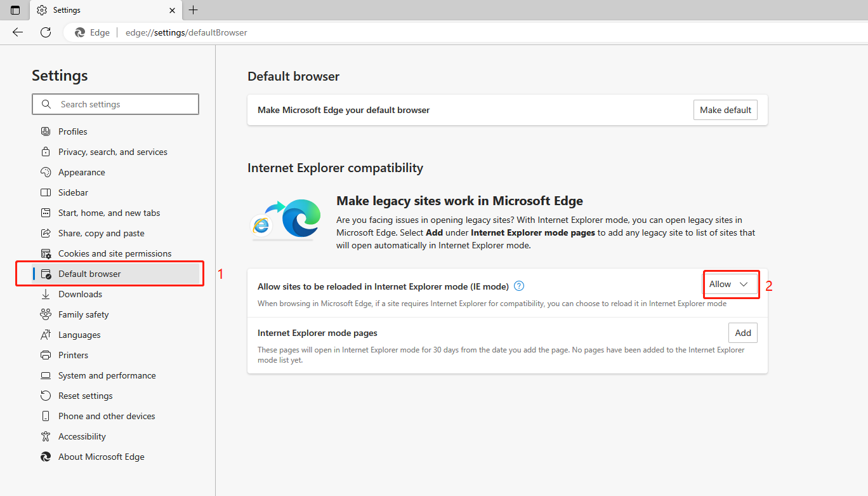The image size is (868, 496).
Task: Click the Privacy lock icon
Action: [46, 152]
